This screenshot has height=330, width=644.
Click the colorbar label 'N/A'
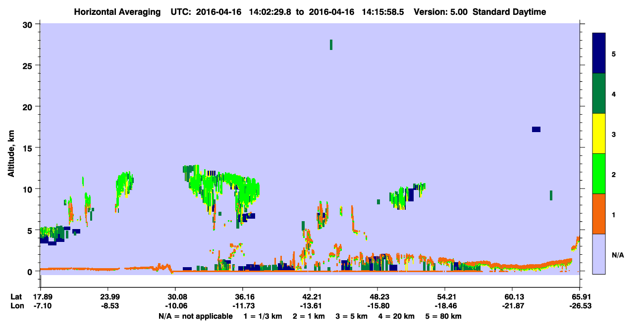pyautogui.click(x=617, y=255)
